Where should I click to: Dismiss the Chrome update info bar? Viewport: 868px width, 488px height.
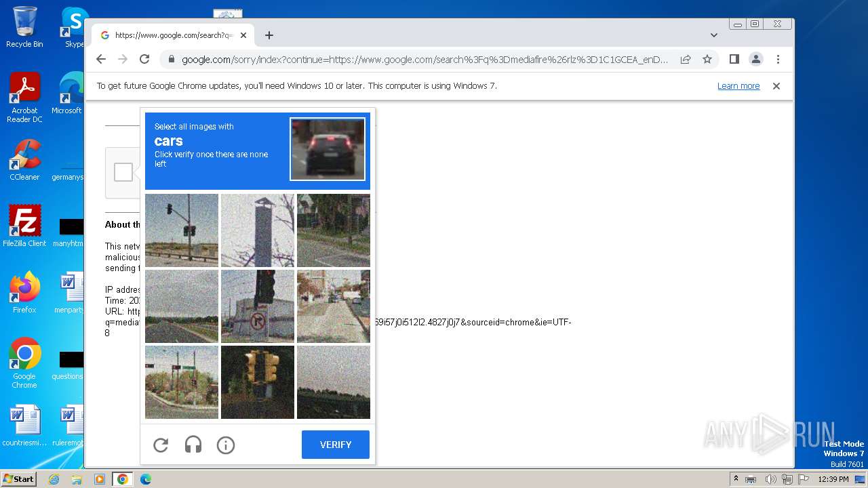tap(776, 86)
